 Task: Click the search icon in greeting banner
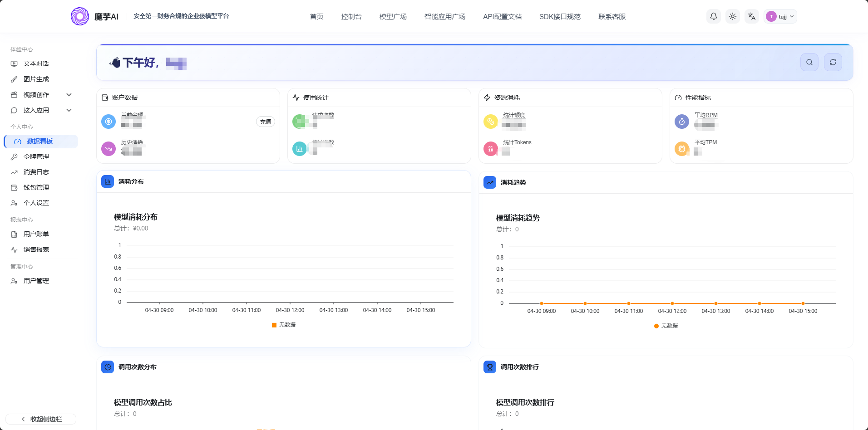809,62
